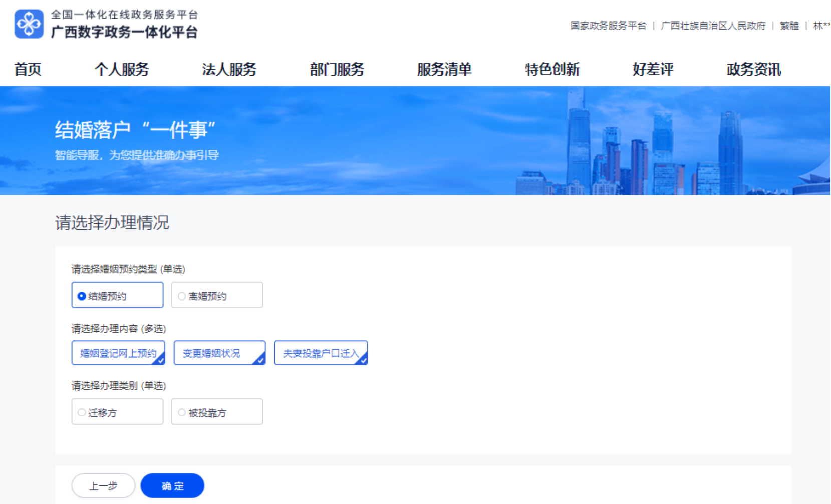
Task: Open 国家政务服务平台 link
Action: pos(608,26)
